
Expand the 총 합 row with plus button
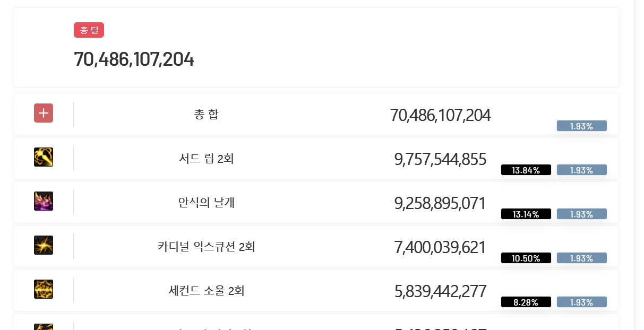(44, 113)
